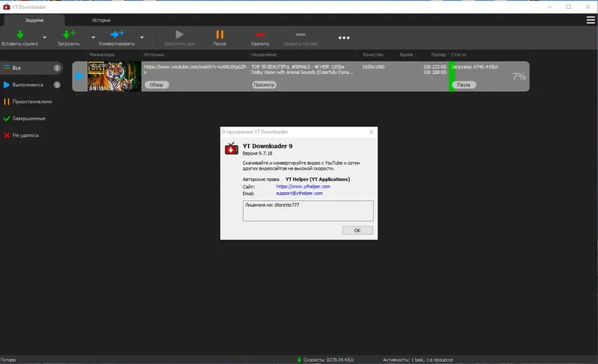Click the TOP 50 BEAUTIFUL ANIMALS title text

pyautogui.click(x=303, y=70)
